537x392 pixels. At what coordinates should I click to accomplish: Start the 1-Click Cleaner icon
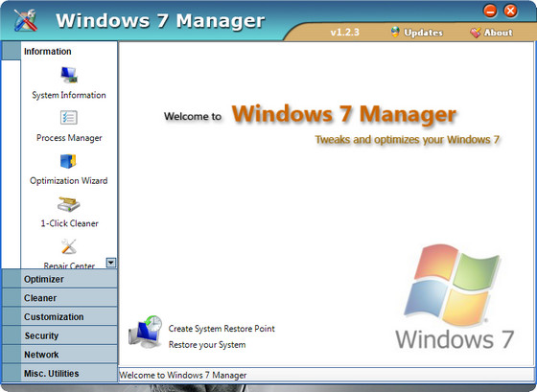(69, 204)
